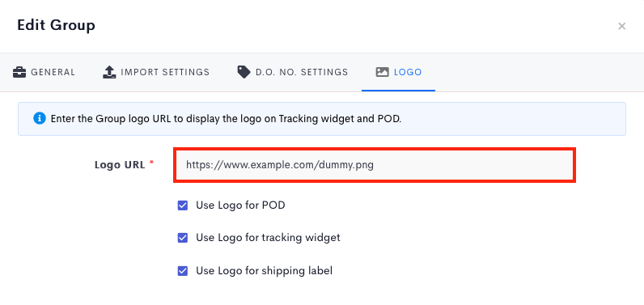The height and width of the screenshot is (305, 644).
Task: Click the Edit Group dialog title
Action: click(x=57, y=25)
